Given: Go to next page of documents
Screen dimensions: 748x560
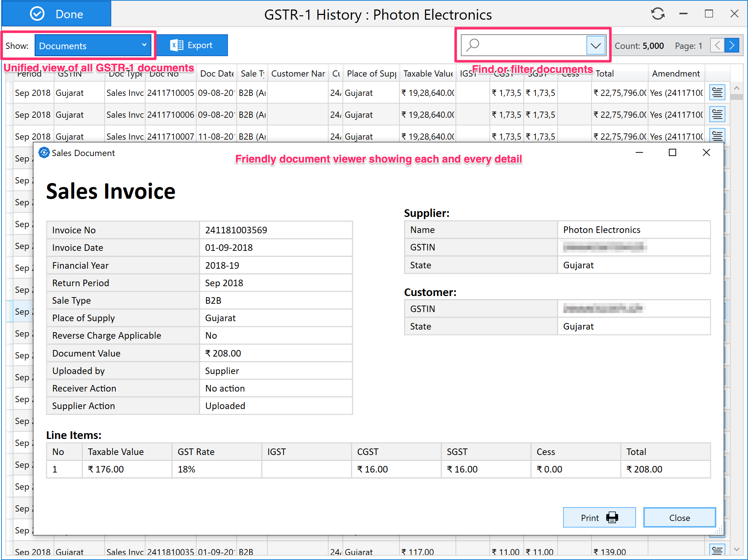Looking at the screenshot, I should coord(732,46).
